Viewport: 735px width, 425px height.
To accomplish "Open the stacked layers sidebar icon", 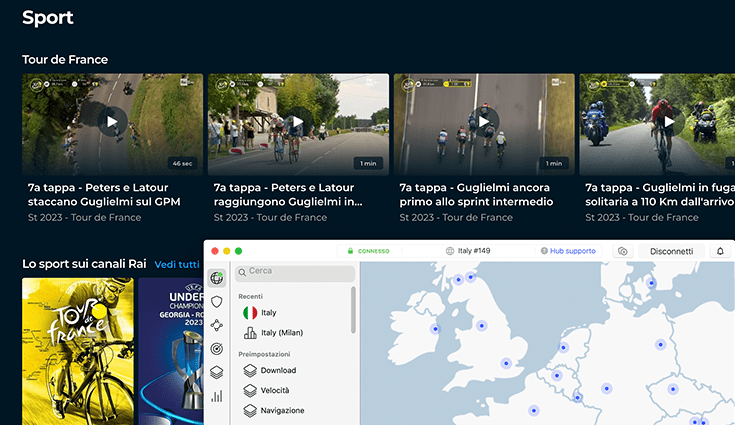I will (217, 373).
